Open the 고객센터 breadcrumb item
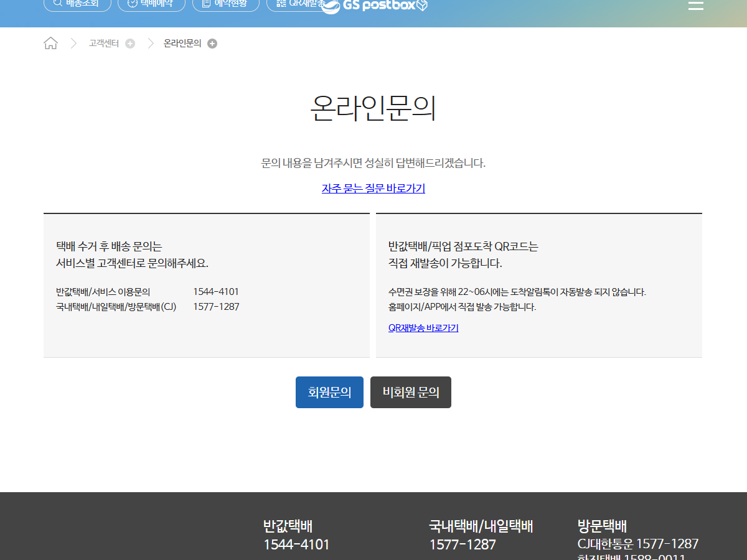Viewport: 747px width, 560px height. tap(104, 44)
